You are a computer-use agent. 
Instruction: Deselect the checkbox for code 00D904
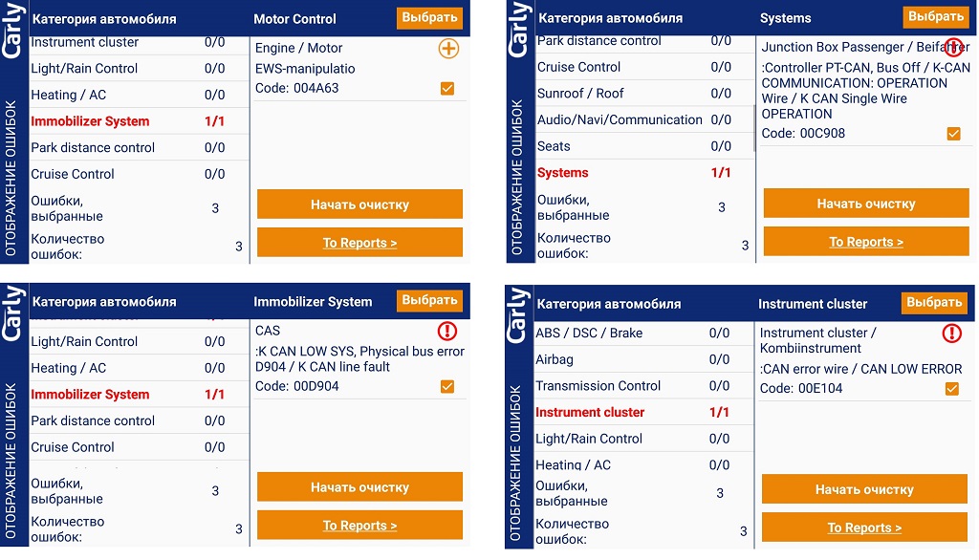point(446,386)
